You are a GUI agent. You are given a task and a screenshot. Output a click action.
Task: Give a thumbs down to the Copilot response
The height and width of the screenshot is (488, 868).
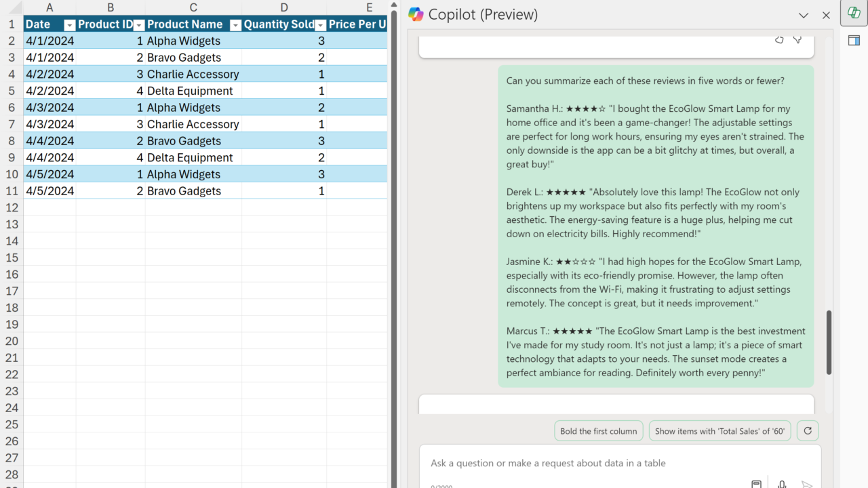pos(797,39)
